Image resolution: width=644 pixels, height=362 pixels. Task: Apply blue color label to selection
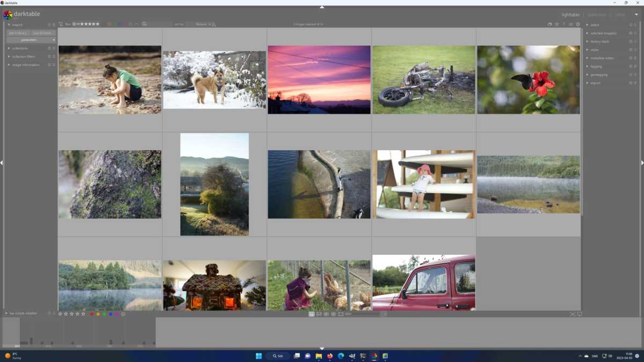[x=111, y=314]
